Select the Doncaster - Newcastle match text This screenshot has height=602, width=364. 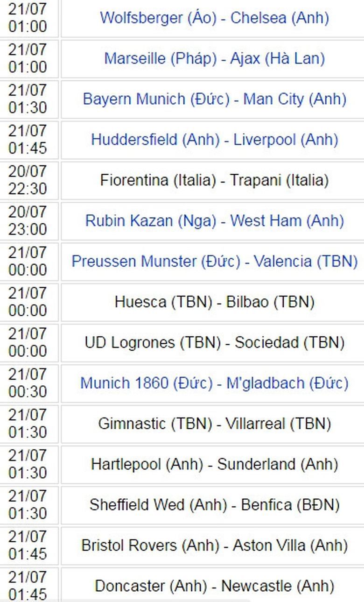pyautogui.click(x=214, y=586)
